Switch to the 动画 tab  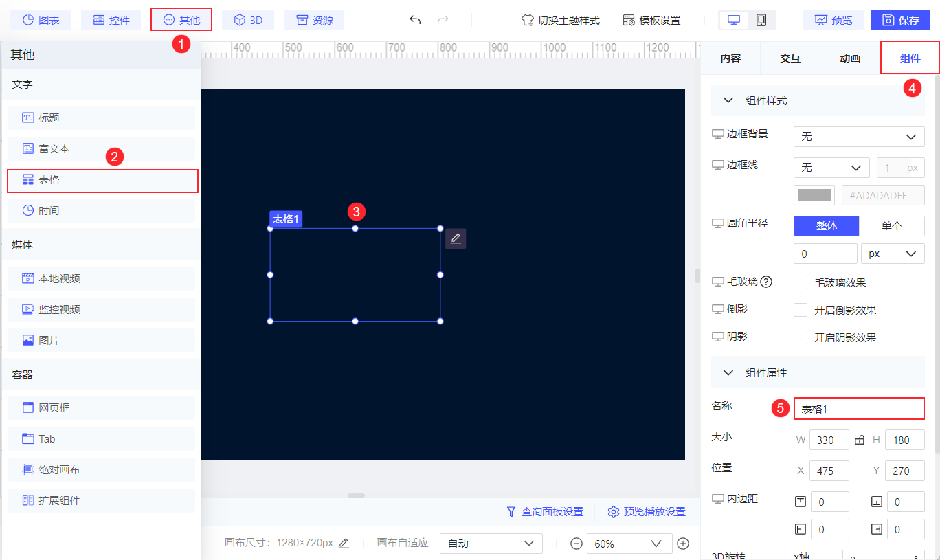(x=850, y=58)
